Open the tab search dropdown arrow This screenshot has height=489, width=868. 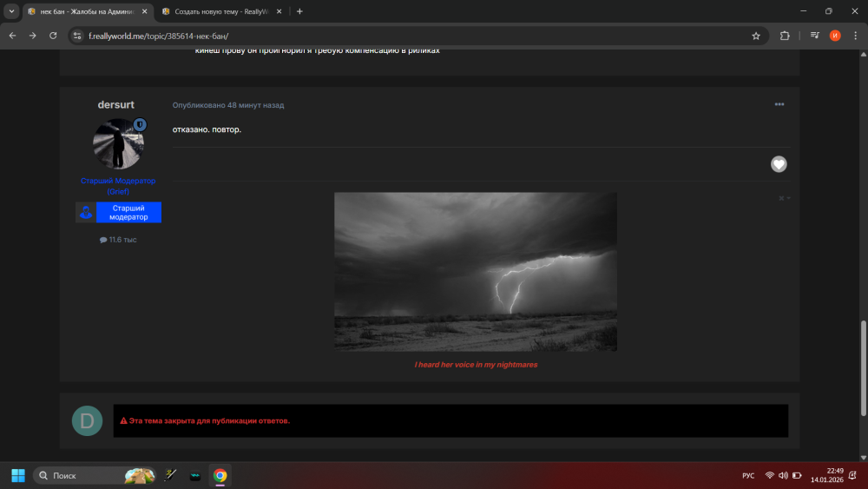point(11,11)
